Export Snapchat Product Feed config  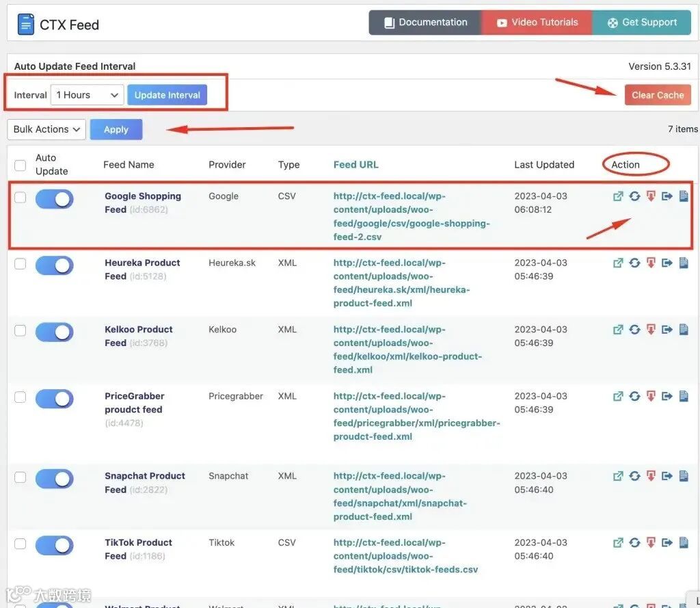(x=667, y=476)
